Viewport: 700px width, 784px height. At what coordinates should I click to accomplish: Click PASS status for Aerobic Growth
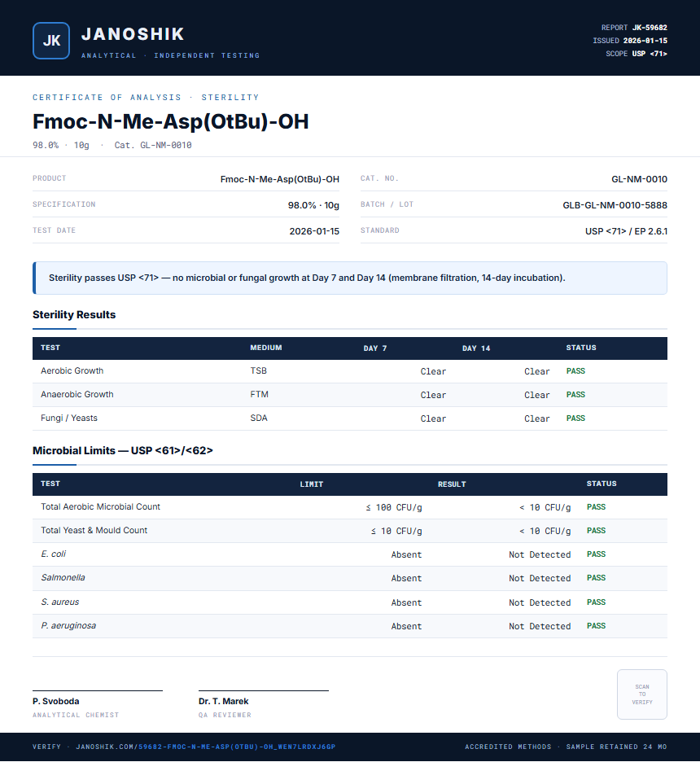(575, 371)
